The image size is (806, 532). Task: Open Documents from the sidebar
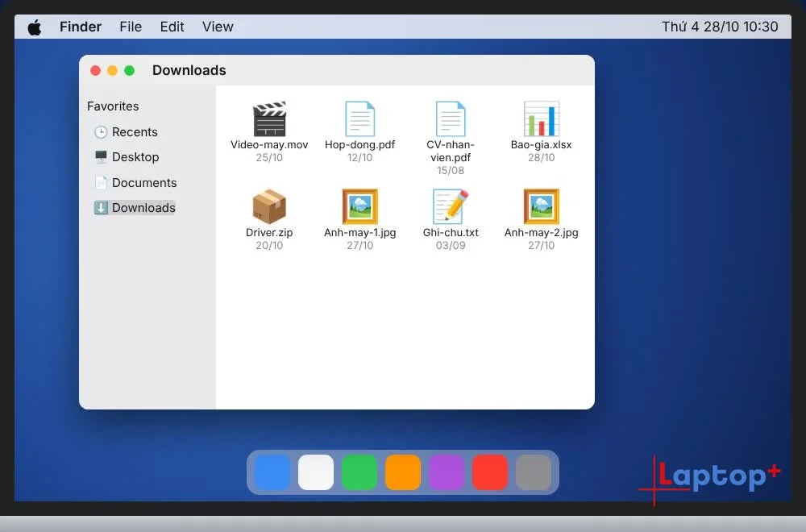pos(135,182)
